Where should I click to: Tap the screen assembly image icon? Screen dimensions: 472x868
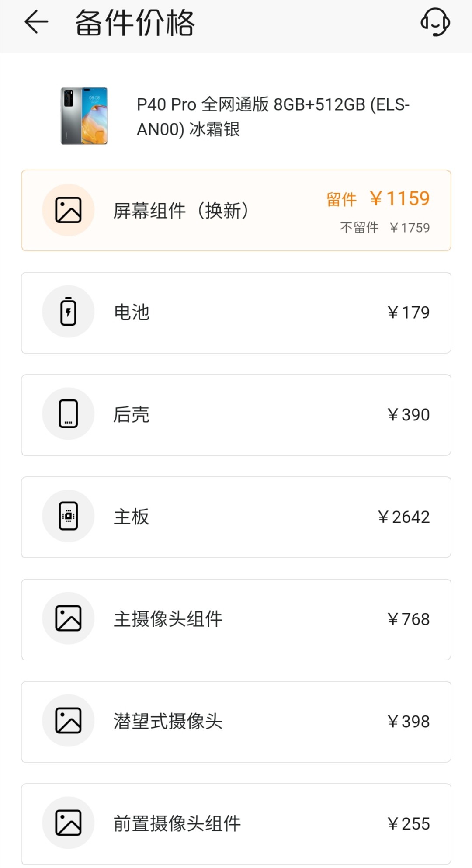(x=68, y=210)
